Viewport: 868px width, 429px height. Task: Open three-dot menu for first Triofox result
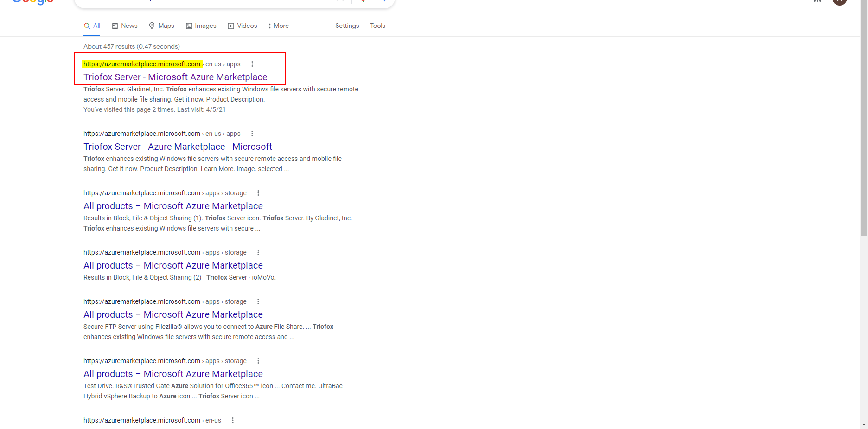click(x=252, y=64)
